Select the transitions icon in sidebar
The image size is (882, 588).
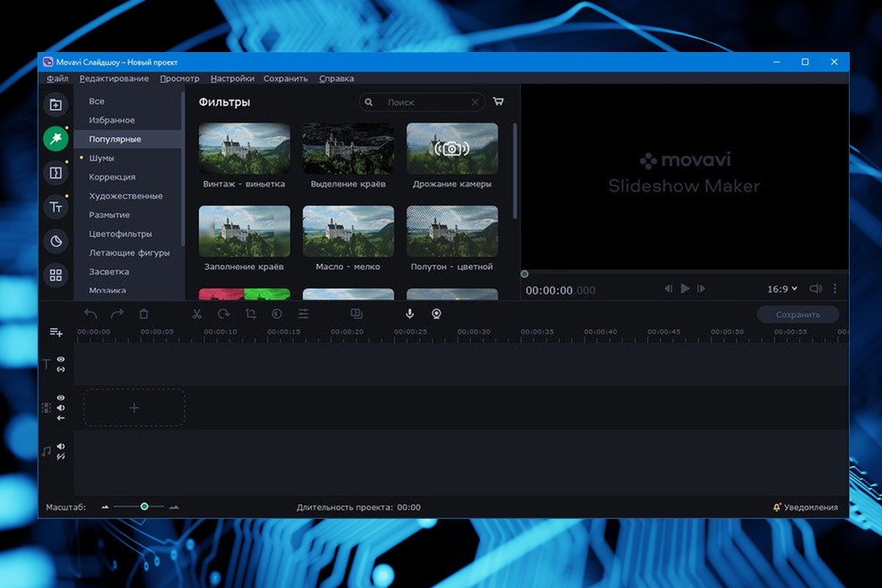tap(55, 173)
